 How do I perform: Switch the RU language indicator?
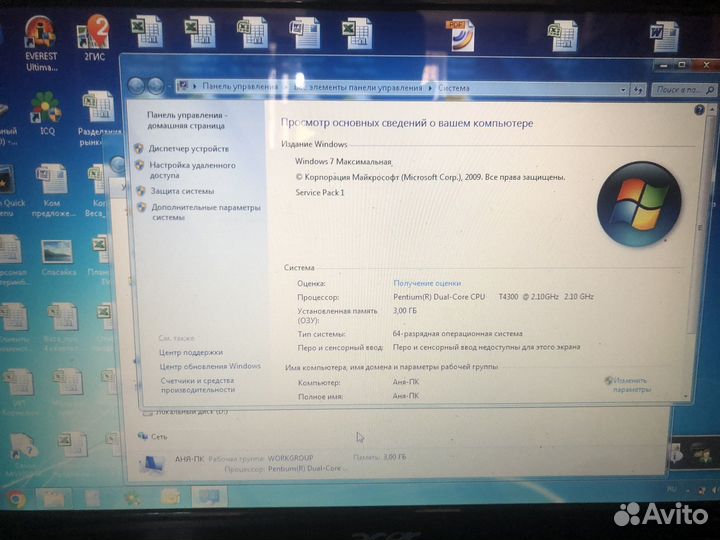pos(672,489)
